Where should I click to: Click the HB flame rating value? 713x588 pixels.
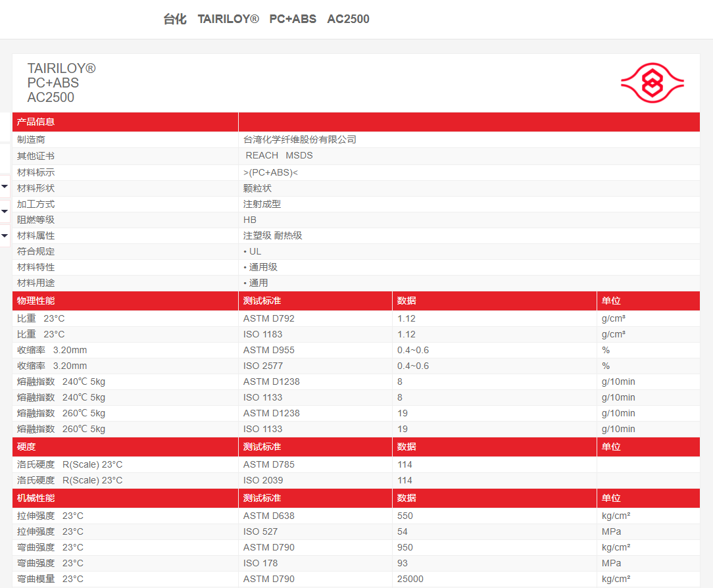[x=250, y=220]
